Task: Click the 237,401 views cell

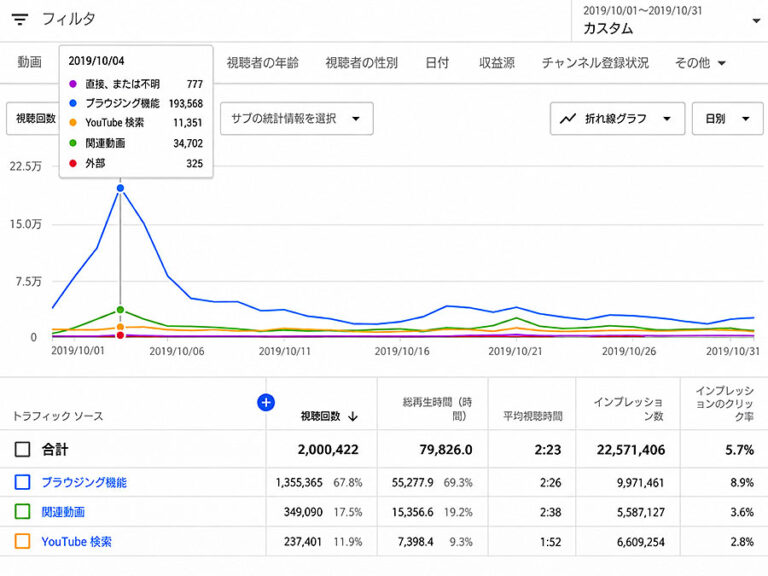Action: point(303,542)
